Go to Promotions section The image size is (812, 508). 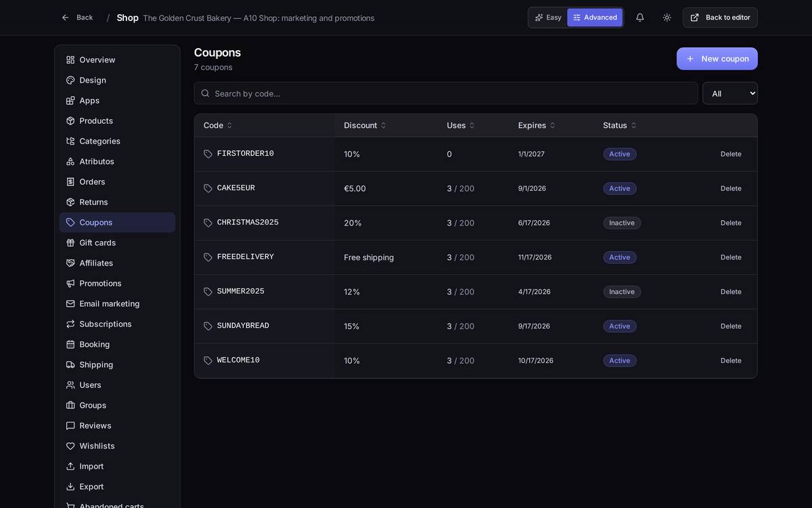click(x=117, y=283)
